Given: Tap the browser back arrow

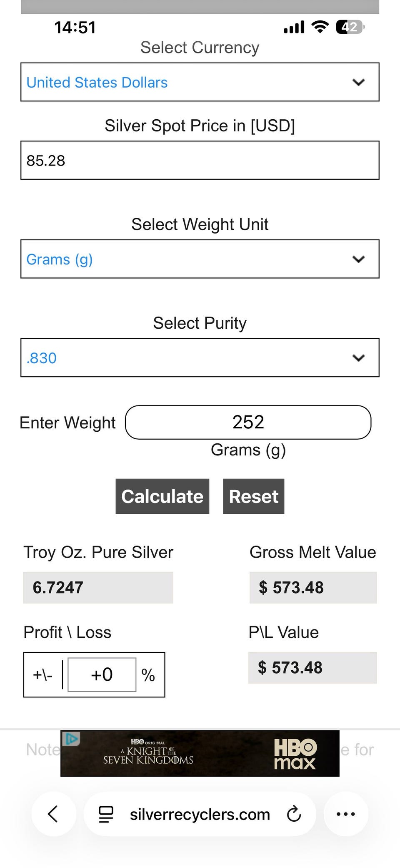Looking at the screenshot, I should coord(53,813).
